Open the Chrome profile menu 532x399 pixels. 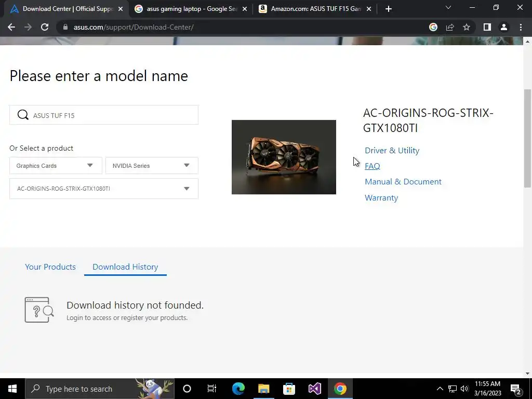504,27
